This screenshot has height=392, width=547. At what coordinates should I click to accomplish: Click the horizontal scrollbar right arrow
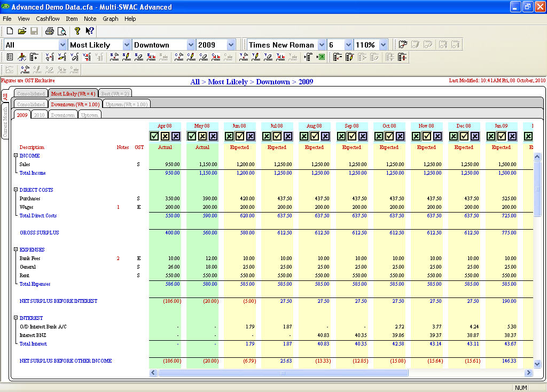tap(529, 373)
